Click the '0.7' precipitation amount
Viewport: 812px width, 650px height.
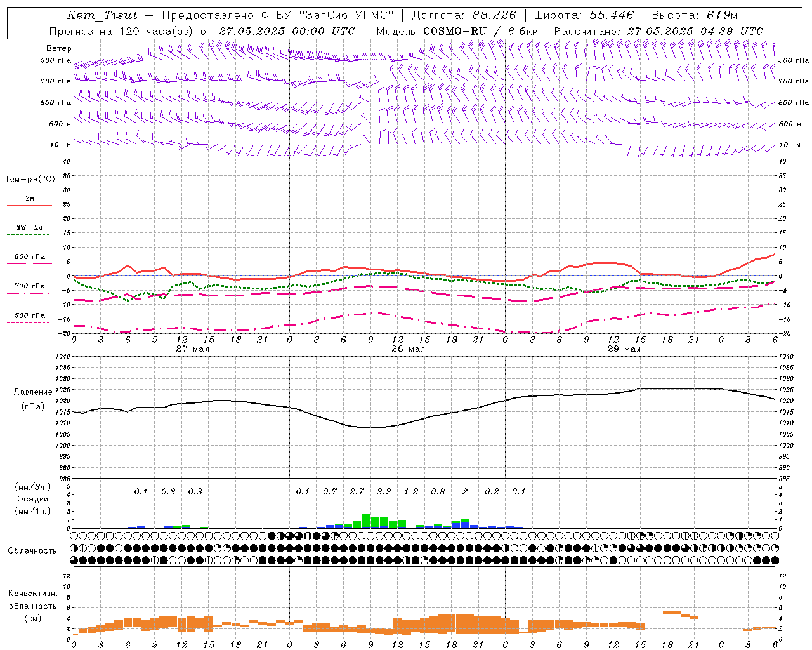pyautogui.click(x=330, y=492)
